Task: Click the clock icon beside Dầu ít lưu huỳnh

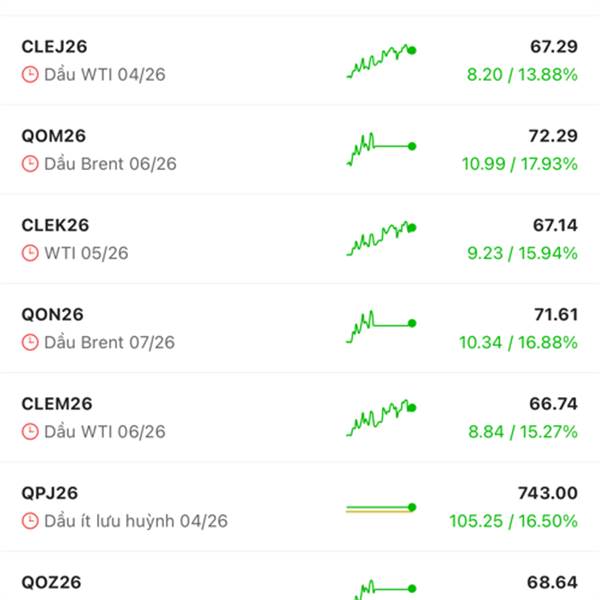Action: (x=30, y=521)
